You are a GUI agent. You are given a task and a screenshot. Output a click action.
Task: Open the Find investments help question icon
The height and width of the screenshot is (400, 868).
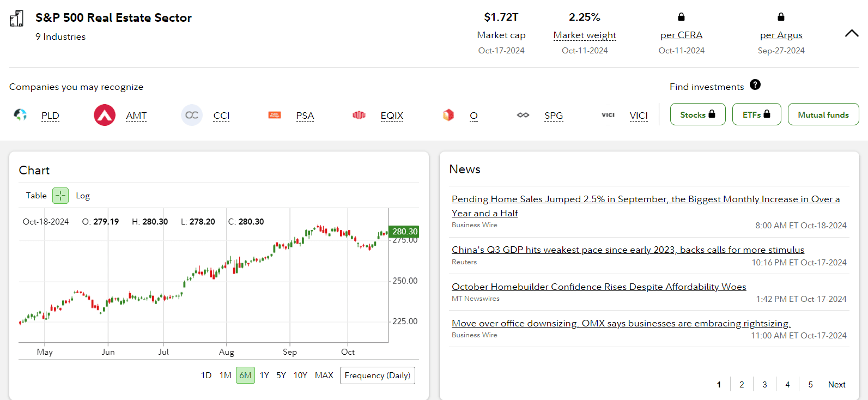[755, 84]
